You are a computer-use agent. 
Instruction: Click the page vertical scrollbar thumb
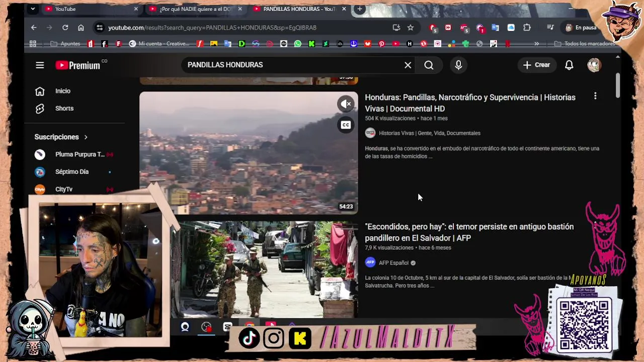click(x=617, y=85)
